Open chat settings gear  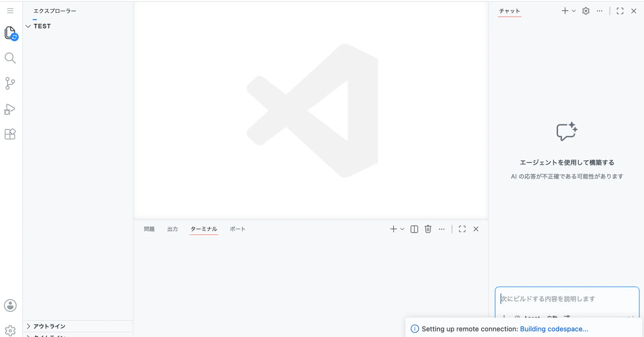(586, 11)
